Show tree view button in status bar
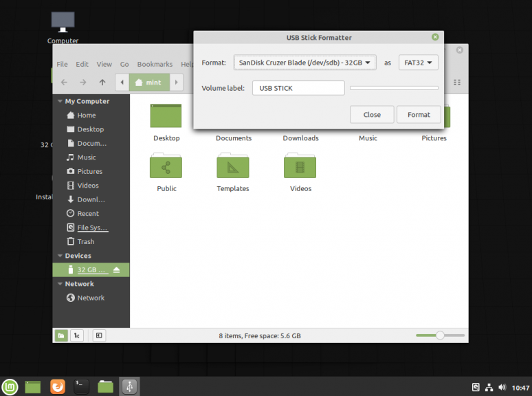Image resolution: width=532 pixels, height=396 pixels. (77, 335)
